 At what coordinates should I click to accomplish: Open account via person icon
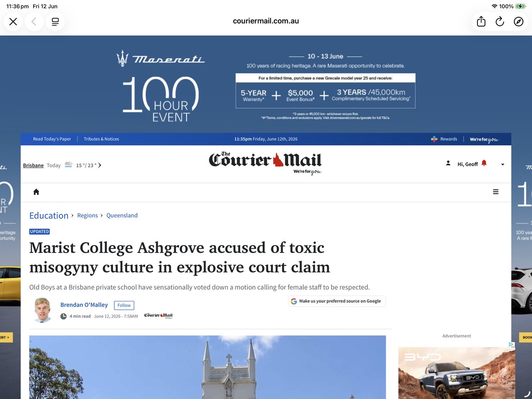(448, 163)
